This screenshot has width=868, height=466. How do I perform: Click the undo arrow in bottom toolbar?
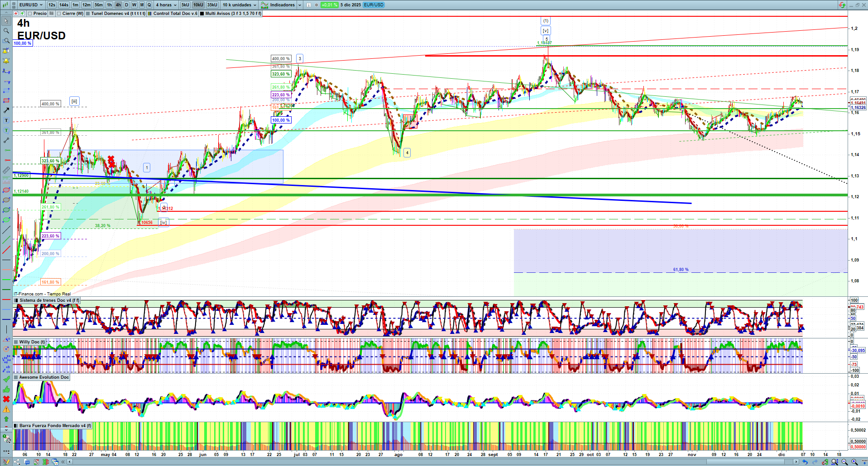[805, 462]
